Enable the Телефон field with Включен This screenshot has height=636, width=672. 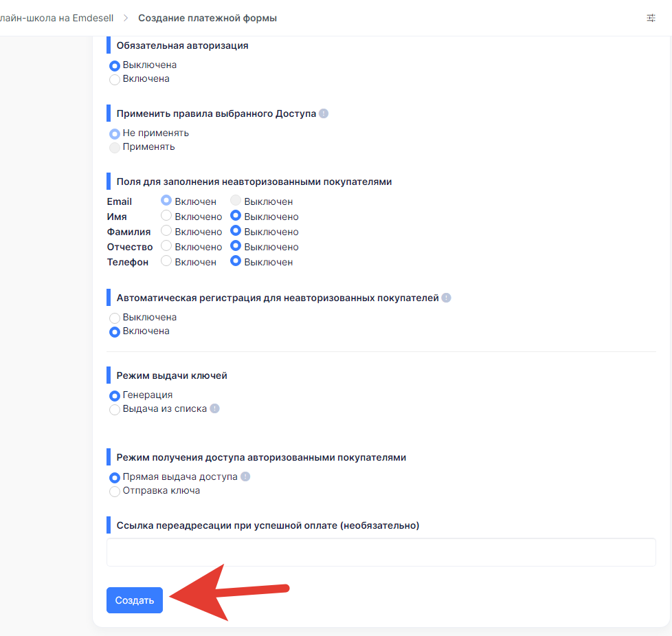[x=166, y=261]
